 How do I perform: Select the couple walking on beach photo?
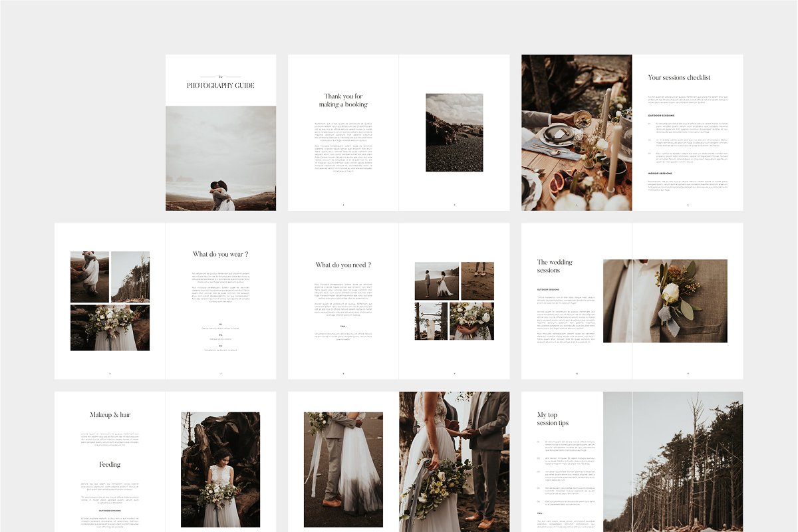pos(436,281)
